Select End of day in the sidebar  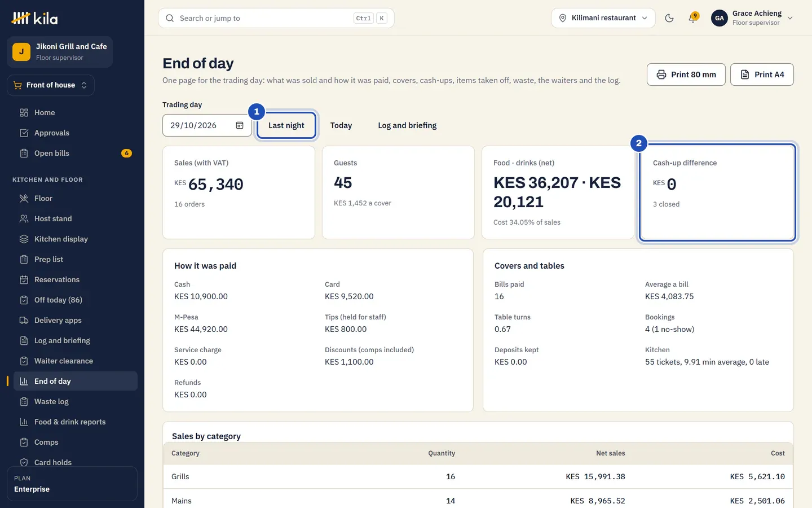(x=76, y=381)
